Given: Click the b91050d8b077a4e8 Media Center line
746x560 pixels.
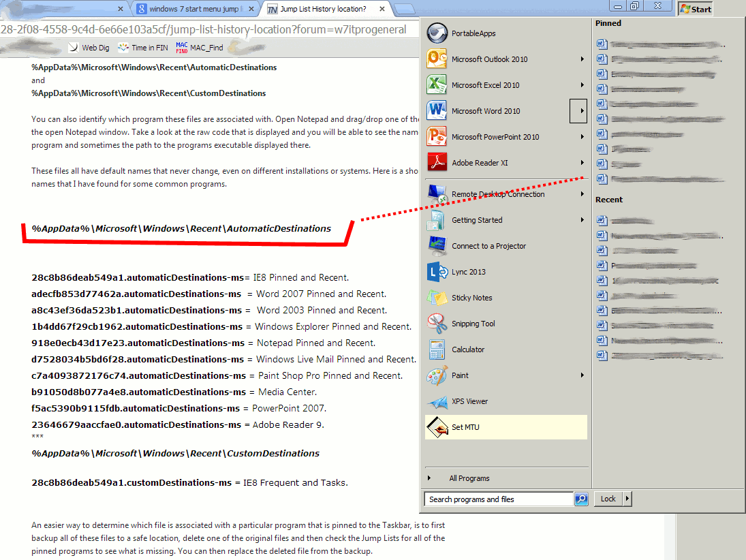Looking at the screenshot, I should point(174,392).
